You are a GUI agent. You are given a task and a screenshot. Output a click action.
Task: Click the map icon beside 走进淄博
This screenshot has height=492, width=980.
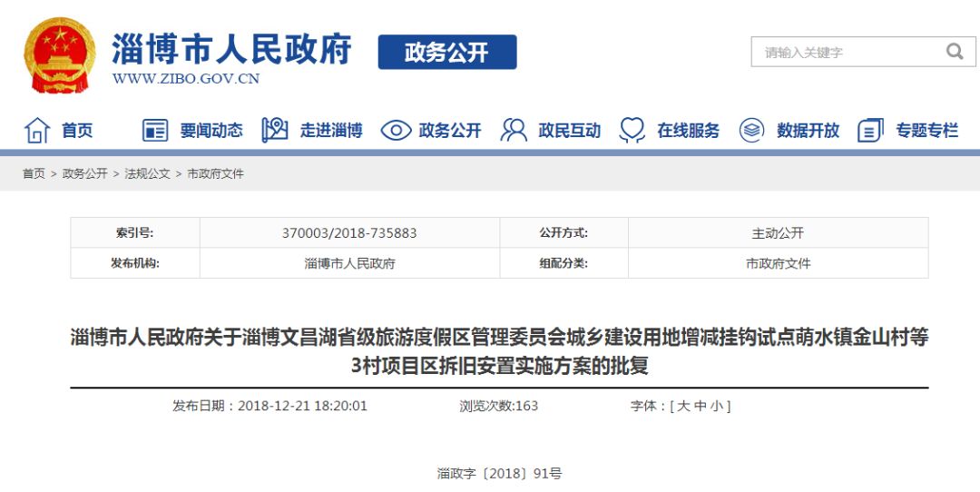(x=274, y=130)
